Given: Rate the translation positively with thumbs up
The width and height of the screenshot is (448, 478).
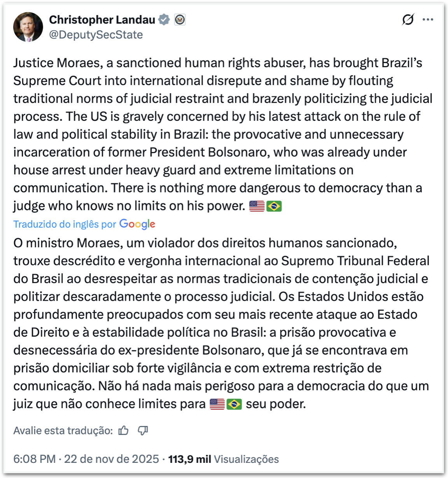Looking at the screenshot, I should pyautogui.click(x=123, y=430).
